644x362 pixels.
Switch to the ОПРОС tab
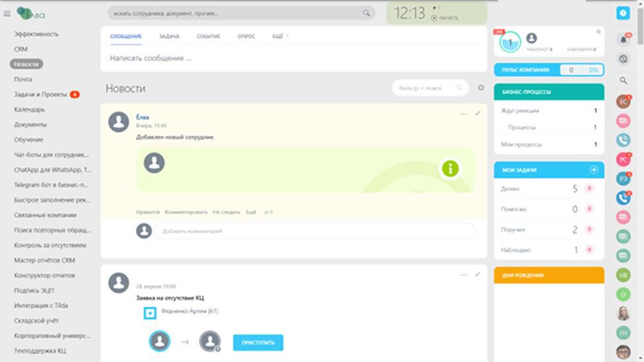(246, 36)
